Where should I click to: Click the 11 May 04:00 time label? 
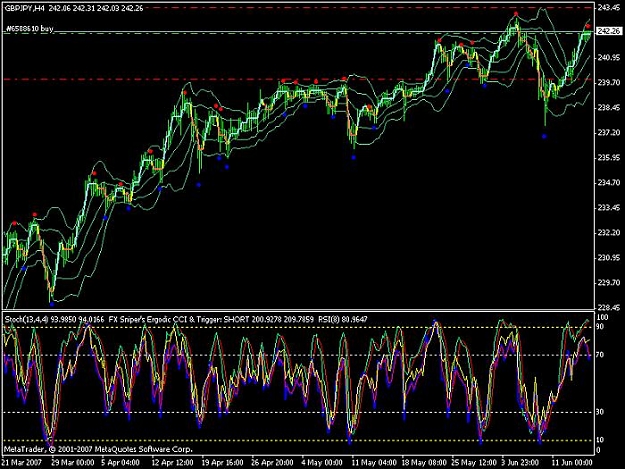(x=374, y=463)
